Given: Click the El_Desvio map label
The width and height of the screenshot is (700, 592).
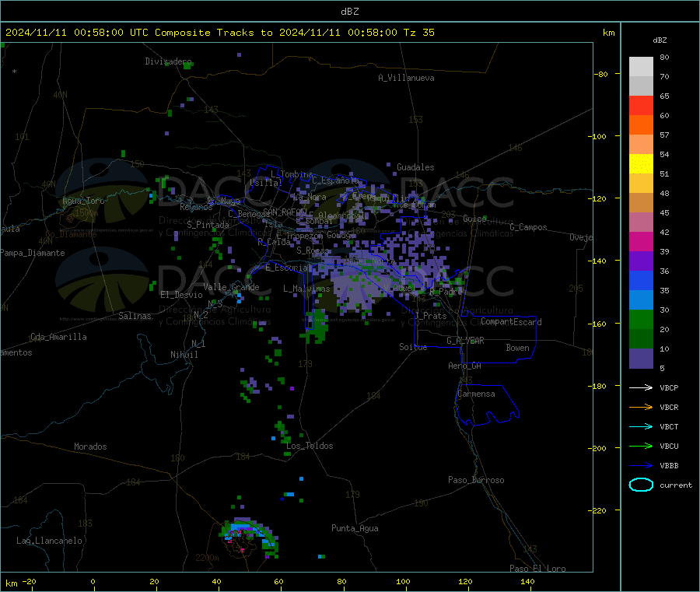Looking at the screenshot, I should (x=181, y=295).
